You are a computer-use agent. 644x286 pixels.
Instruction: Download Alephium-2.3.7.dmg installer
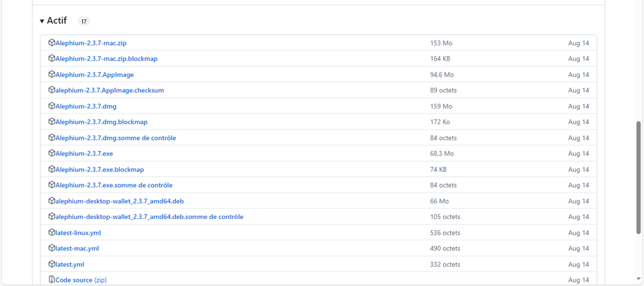tap(86, 106)
